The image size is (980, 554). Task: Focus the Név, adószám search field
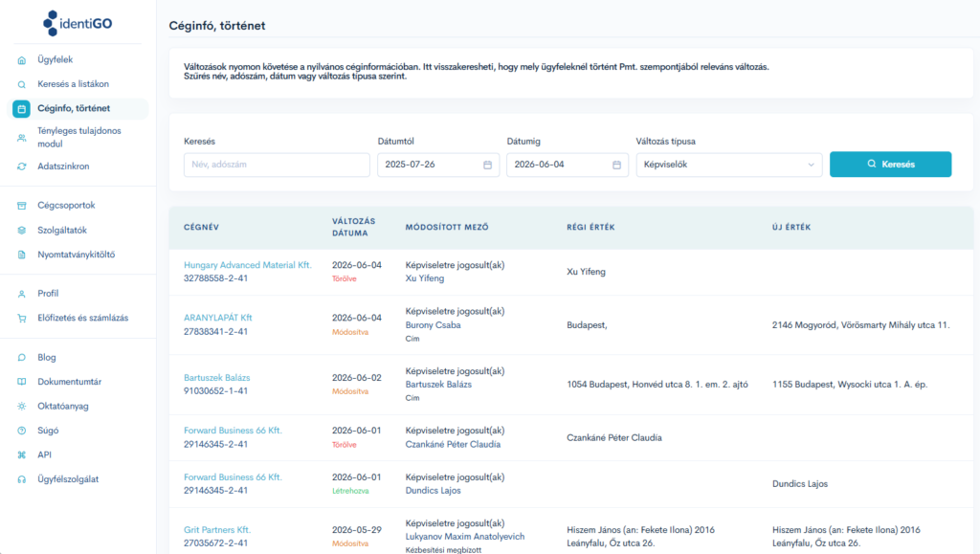[277, 165]
